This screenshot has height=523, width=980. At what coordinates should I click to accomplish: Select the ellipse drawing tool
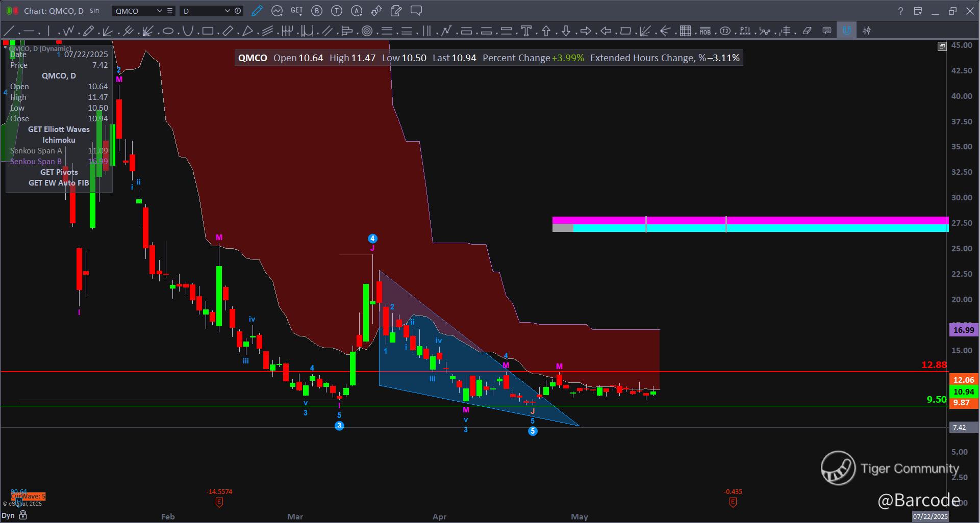pyautogui.click(x=168, y=31)
